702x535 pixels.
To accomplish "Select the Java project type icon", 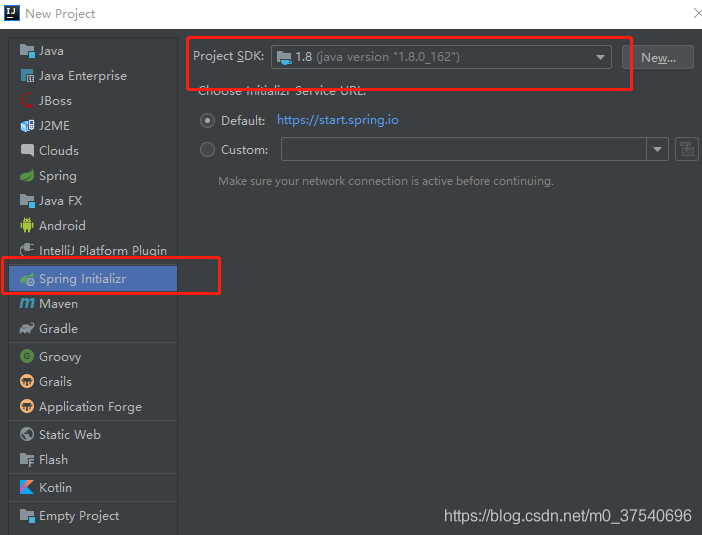I will [27, 51].
